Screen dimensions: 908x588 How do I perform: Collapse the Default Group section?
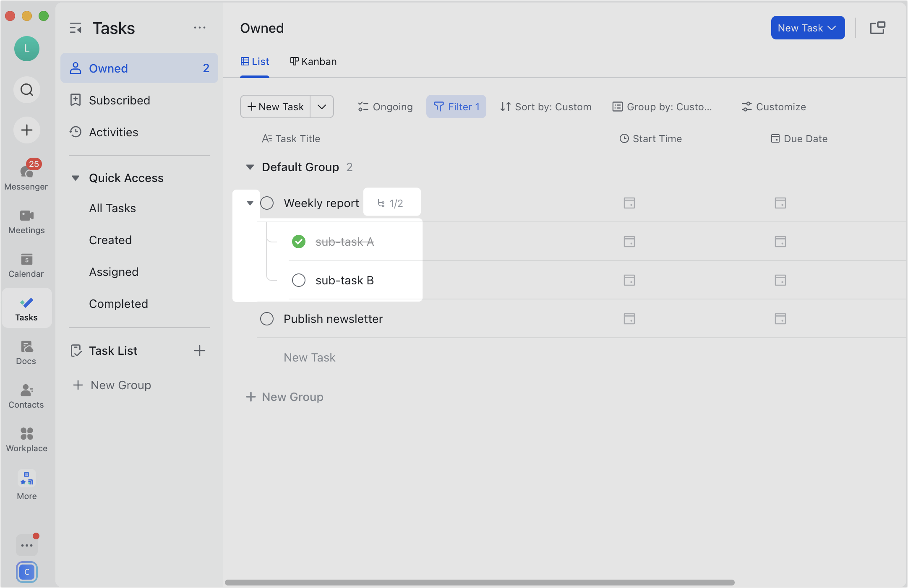tap(250, 167)
